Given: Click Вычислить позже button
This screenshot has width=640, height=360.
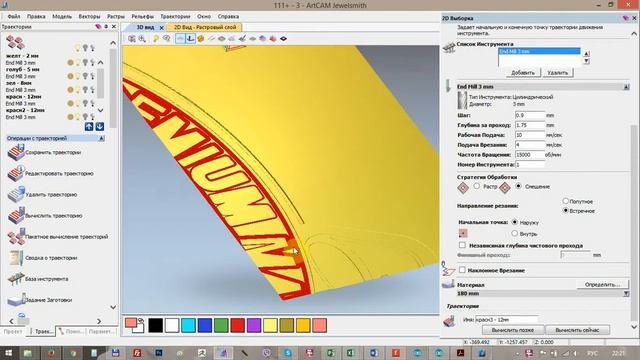Looking at the screenshot, I should pos(513,330).
